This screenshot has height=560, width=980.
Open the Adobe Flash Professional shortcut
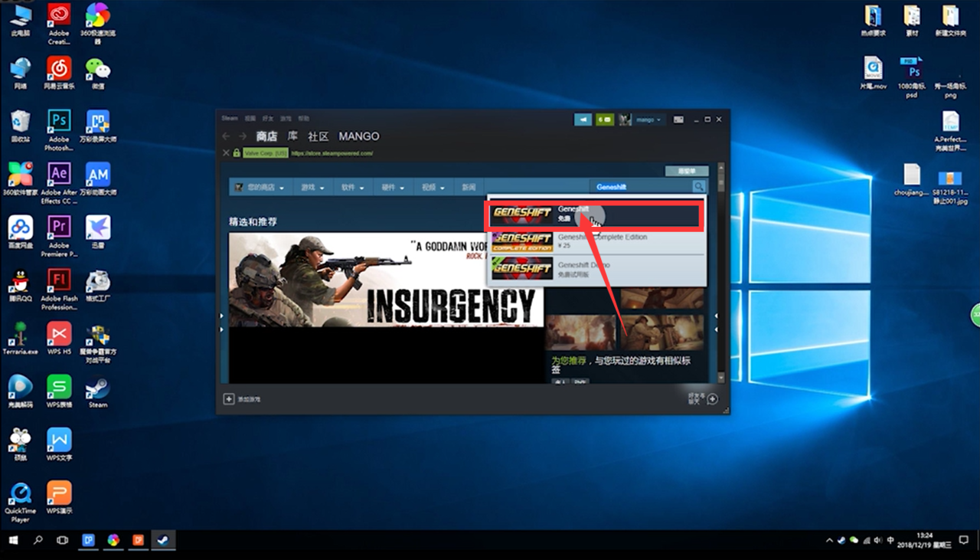click(59, 289)
